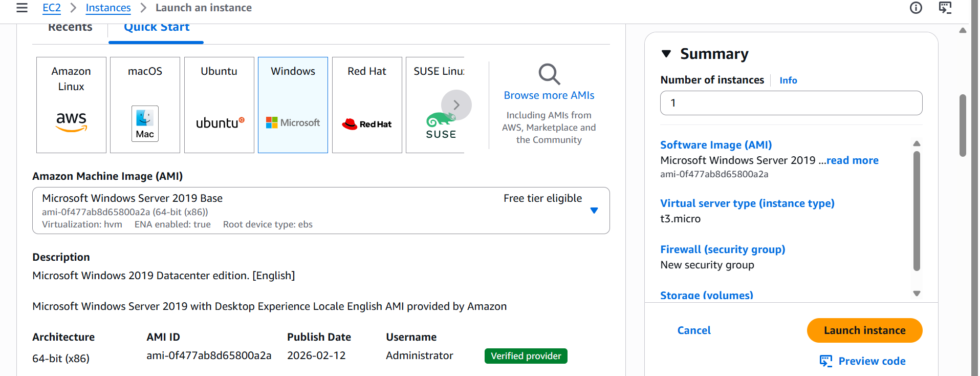
Task: Go to Instances breadcrumb link
Action: coord(108,8)
